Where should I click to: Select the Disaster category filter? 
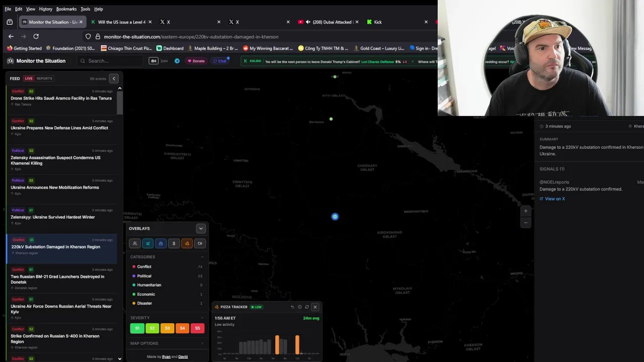[167, 303]
